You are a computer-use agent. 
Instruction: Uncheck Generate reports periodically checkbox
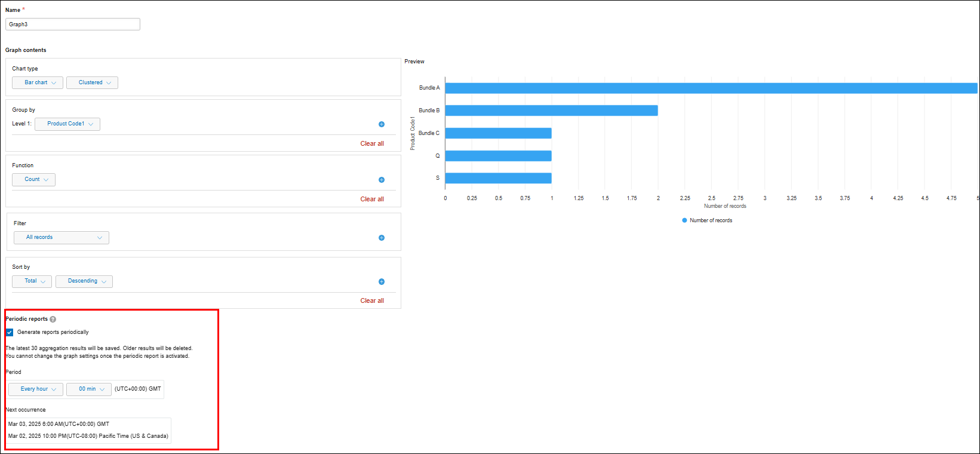(x=10, y=333)
